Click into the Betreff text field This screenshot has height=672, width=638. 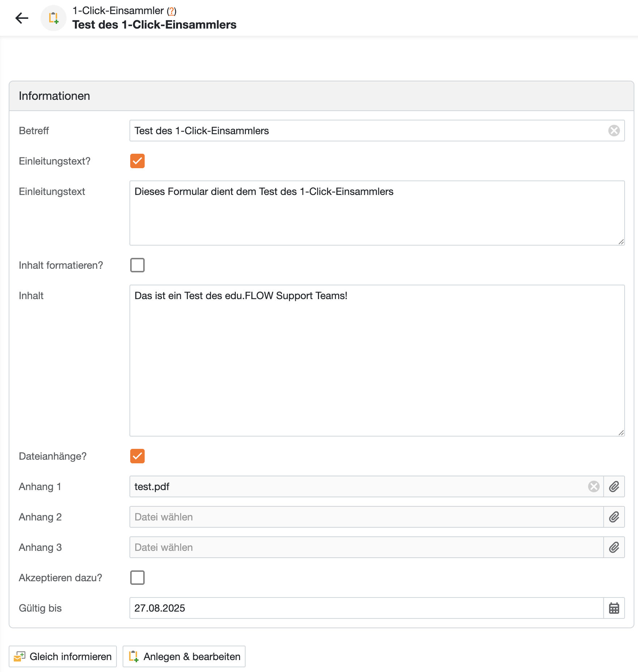[x=365, y=131]
